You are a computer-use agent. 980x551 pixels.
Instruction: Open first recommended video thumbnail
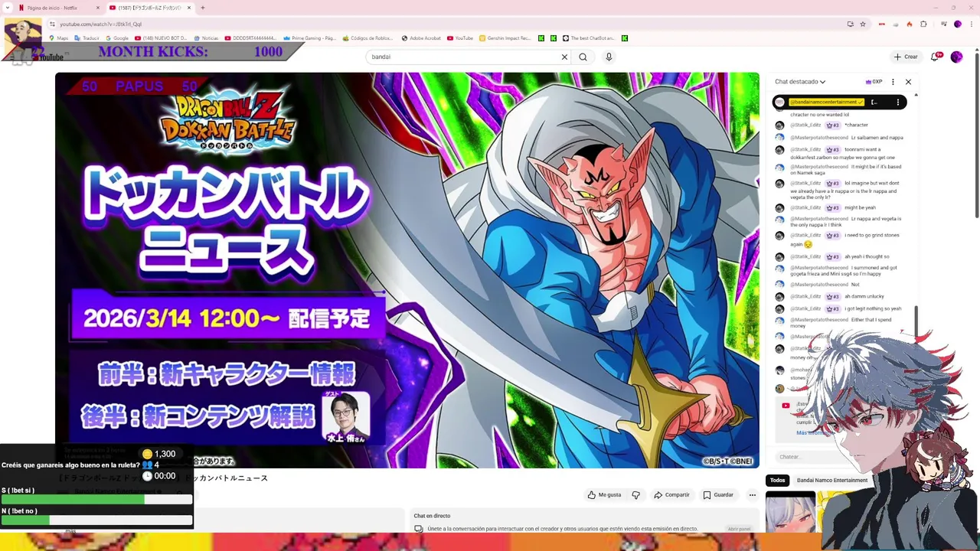click(x=790, y=512)
